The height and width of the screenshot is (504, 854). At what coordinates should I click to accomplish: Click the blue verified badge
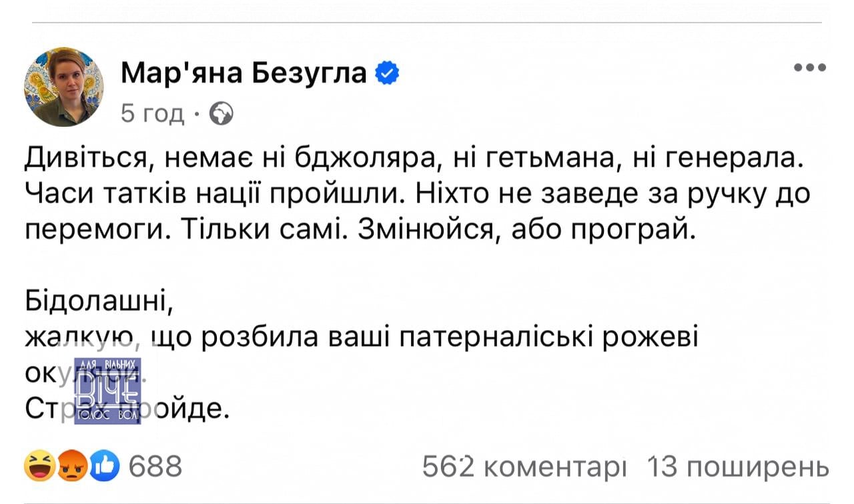point(388,73)
